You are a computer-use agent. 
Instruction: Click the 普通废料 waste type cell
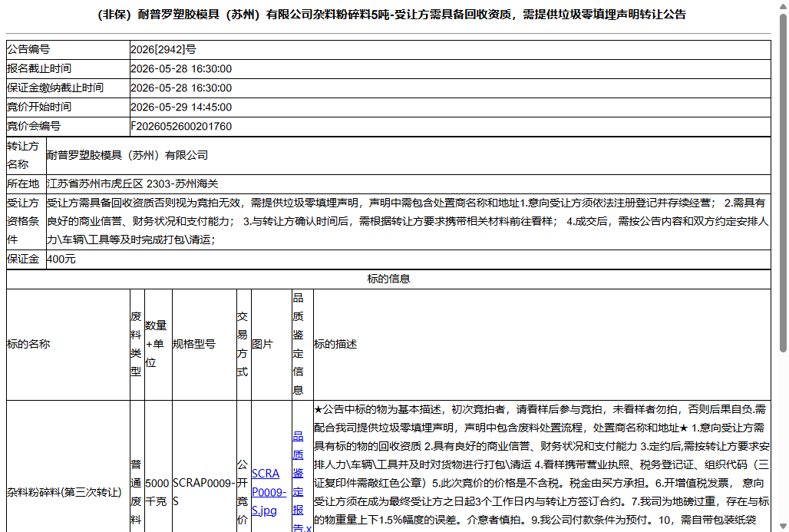point(137,492)
